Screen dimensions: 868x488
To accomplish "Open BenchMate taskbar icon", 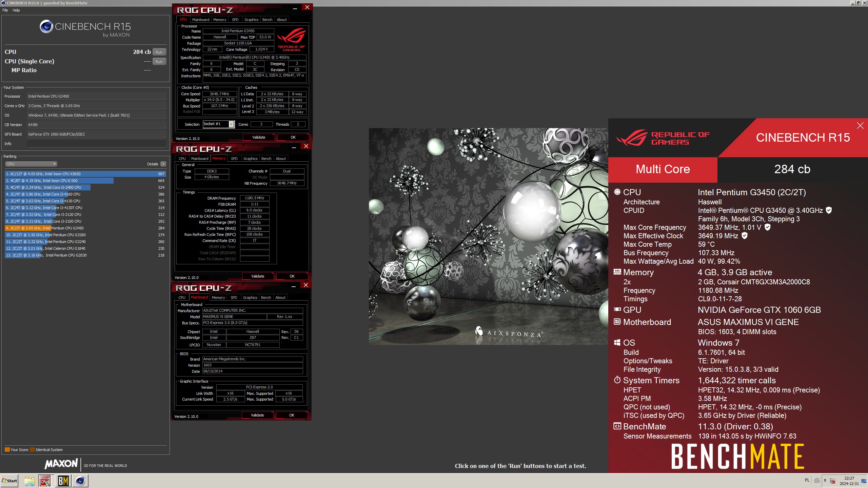I will point(63,481).
